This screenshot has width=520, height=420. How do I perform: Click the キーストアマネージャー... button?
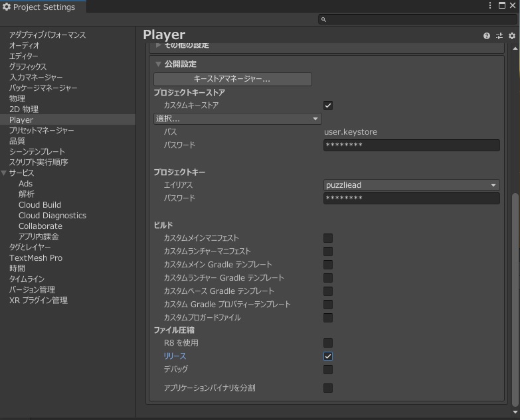(232, 79)
